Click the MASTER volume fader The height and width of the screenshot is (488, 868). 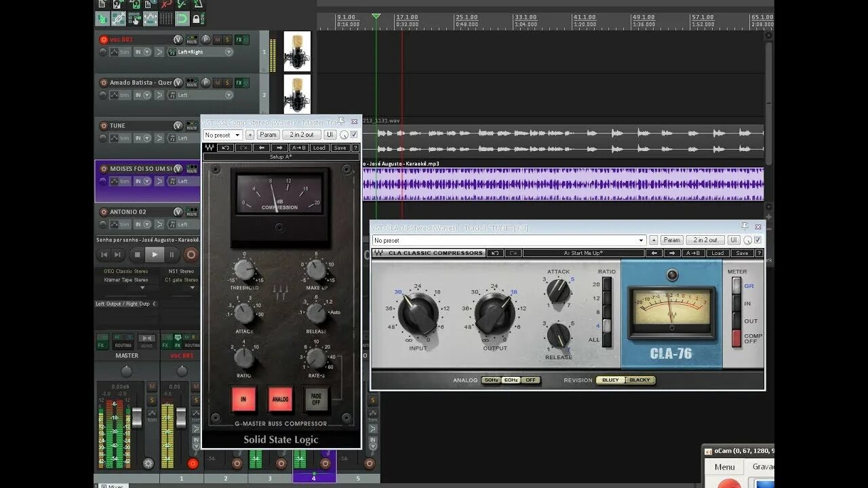[137, 418]
